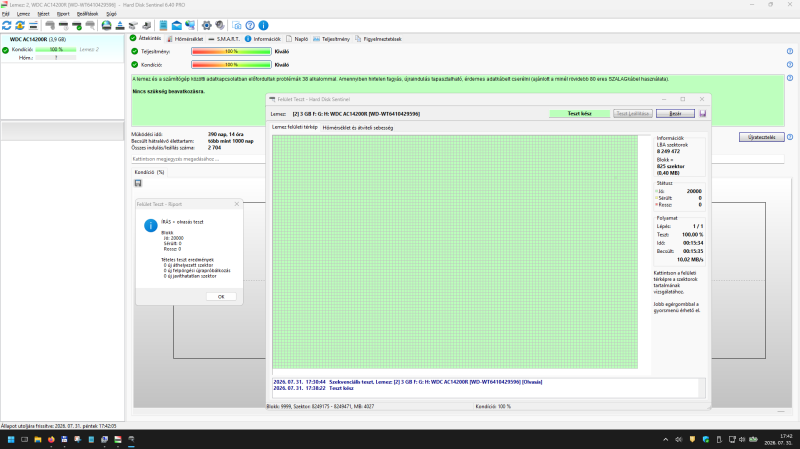Switch to the Áttekintés tab
Screen dimensions: 800x449
146,38
